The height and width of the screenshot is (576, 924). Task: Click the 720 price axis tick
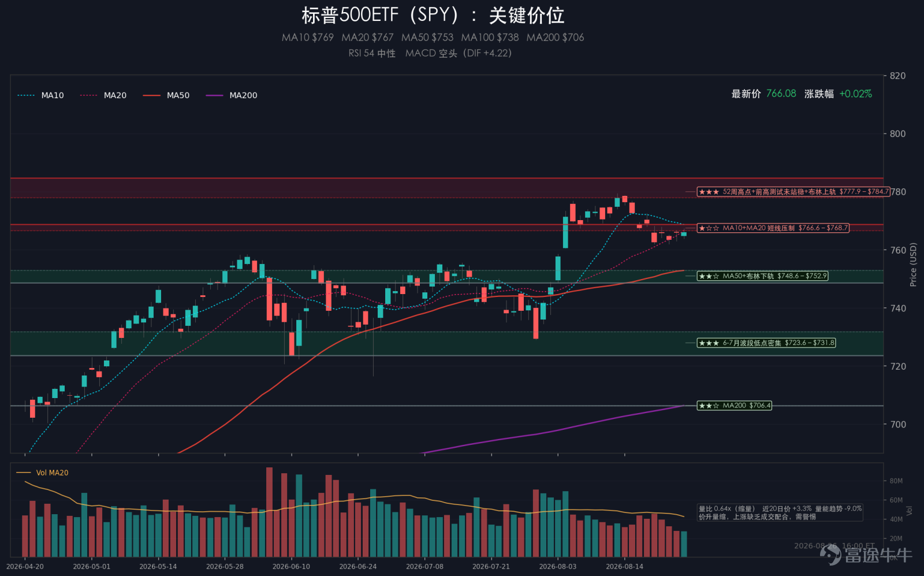point(898,366)
